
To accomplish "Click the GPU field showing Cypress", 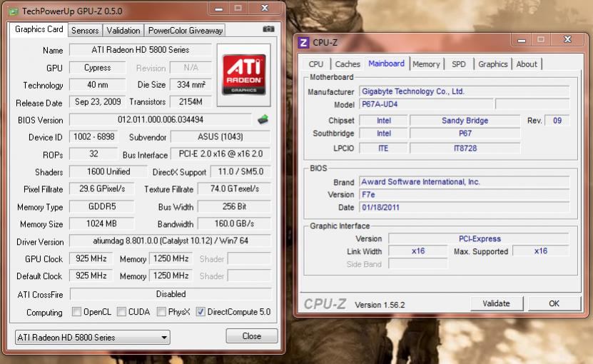I will [98, 68].
